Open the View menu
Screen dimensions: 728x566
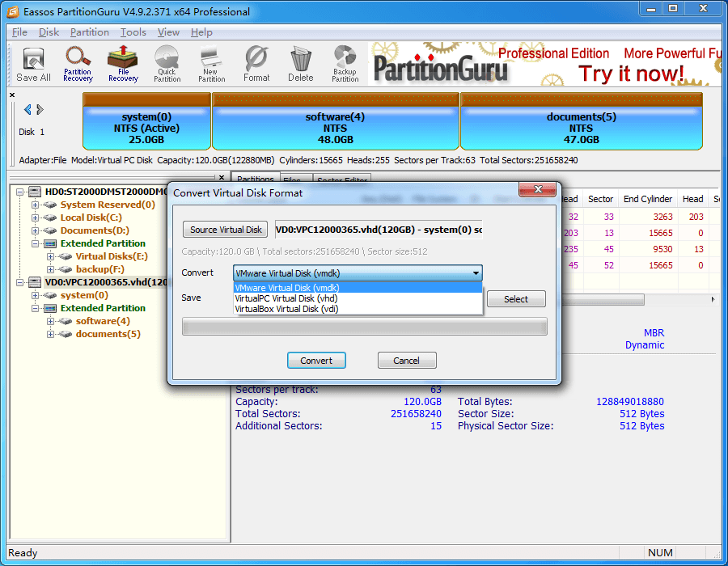coord(168,32)
